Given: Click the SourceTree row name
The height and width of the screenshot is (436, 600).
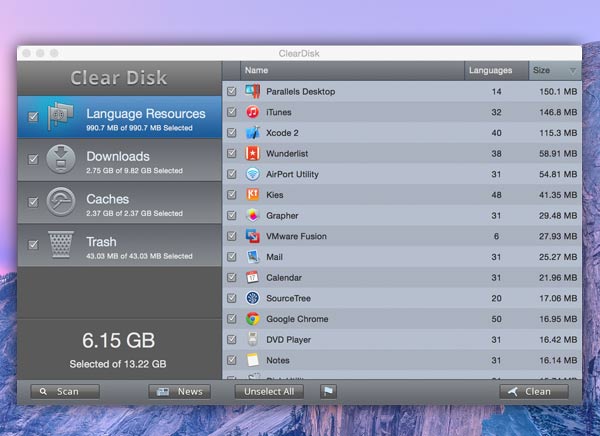Looking at the screenshot, I should [x=289, y=298].
